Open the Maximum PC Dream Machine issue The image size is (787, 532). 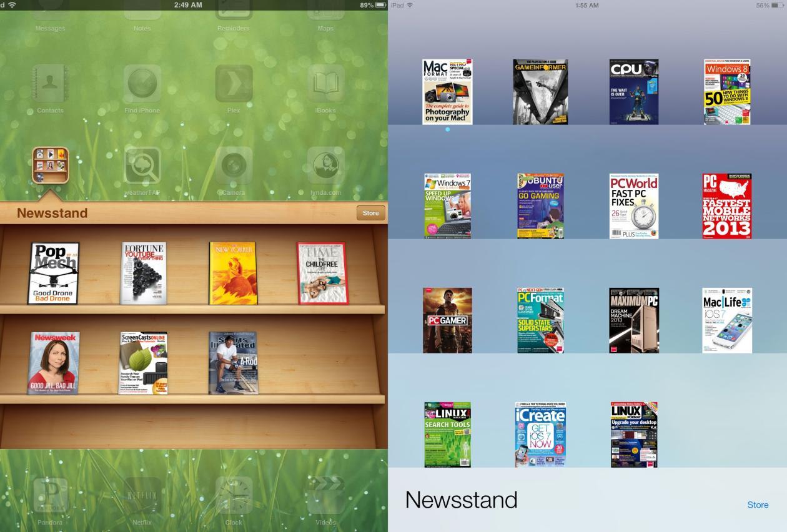point(634,320)
